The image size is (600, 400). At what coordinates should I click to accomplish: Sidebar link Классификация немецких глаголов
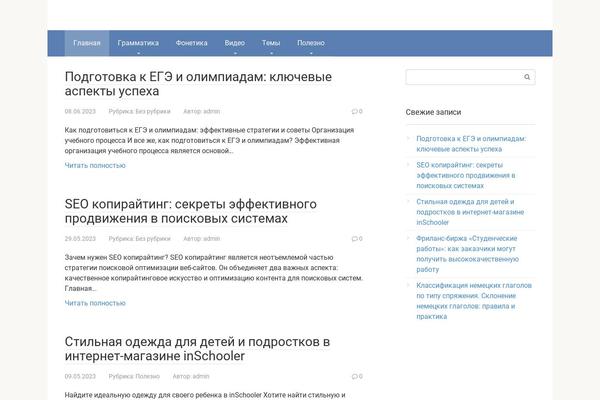(474, 301)
